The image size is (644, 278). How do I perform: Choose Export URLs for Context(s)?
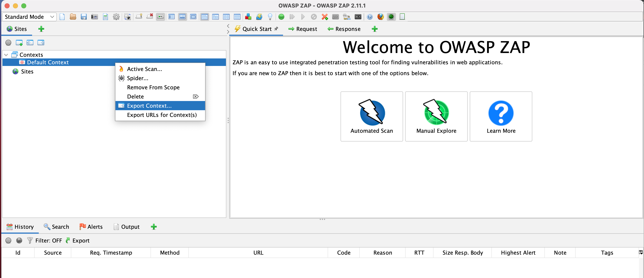pyautogui.click(x=160, y=115)
